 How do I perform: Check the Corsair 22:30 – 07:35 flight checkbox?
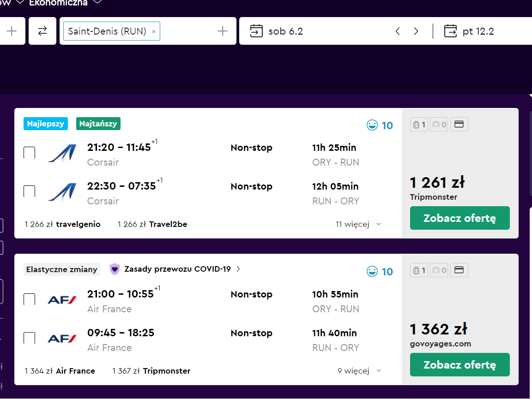(29, 191)
